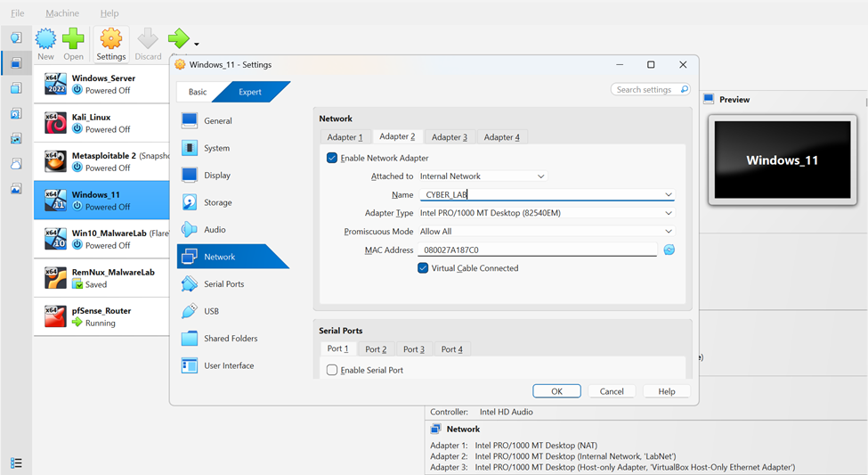Switch to serial Port 2 tab
This screenshot has width=868, height=475.
click(376, 349)
